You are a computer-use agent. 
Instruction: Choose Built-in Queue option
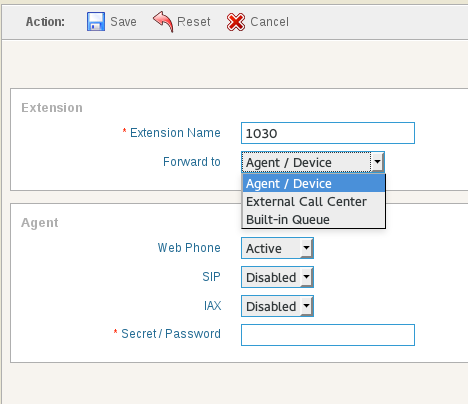pyautogui.click(x=314, y=220)
